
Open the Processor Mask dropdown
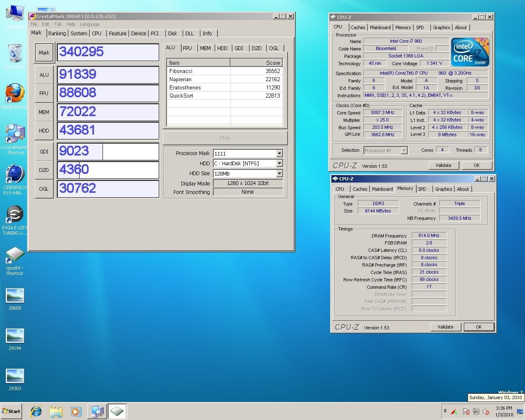pyautogui.click(x=279, y=153)
